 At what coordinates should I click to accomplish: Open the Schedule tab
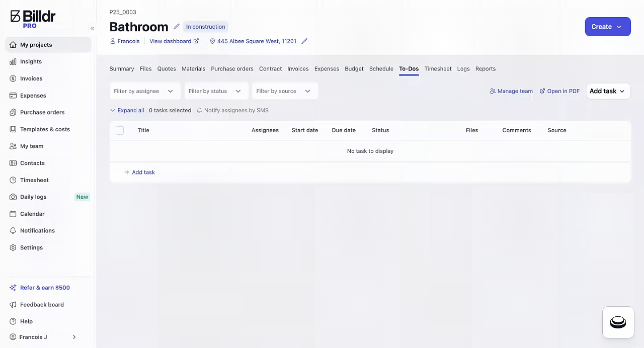(381, 69)
